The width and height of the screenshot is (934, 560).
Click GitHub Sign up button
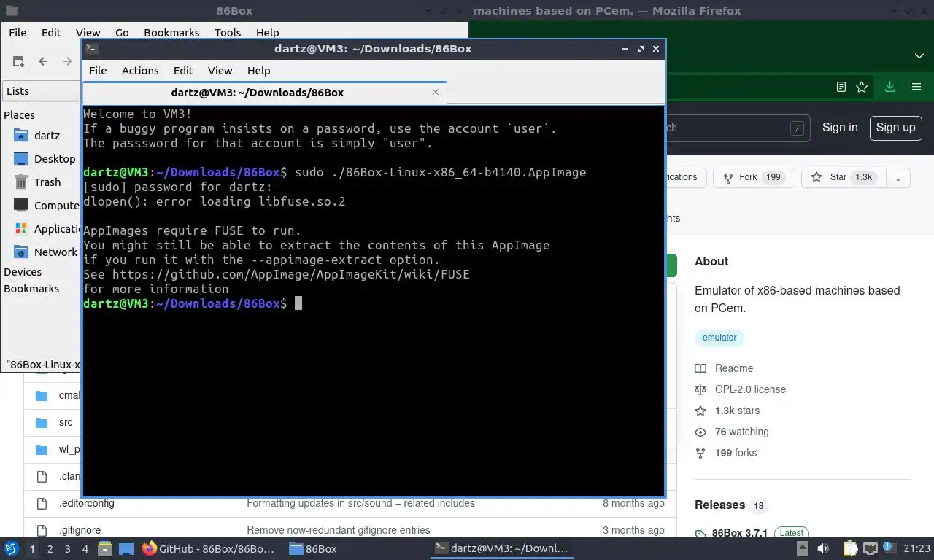point(895,128)
